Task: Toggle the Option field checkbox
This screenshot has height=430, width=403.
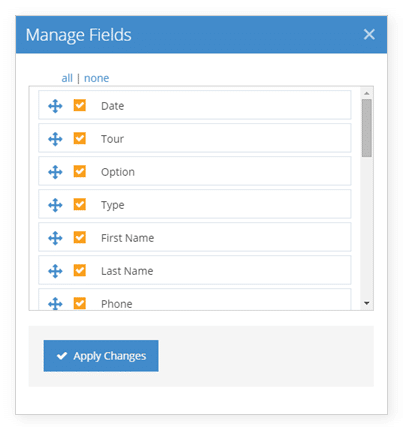Action: point(80,171)
